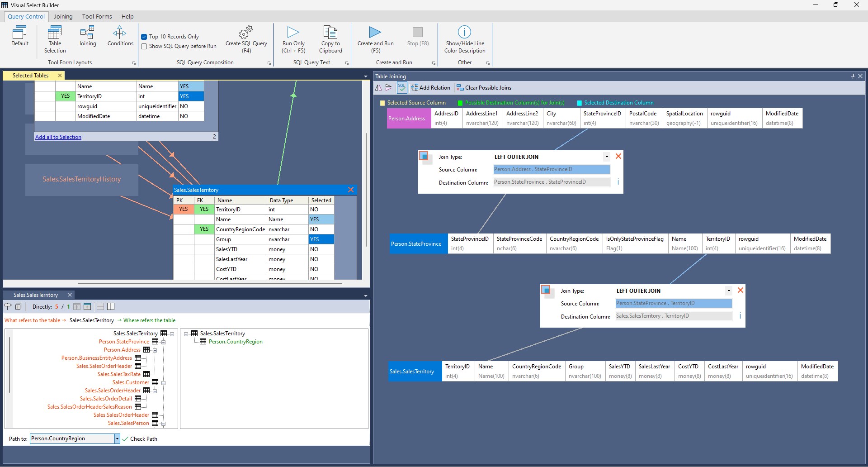The image size is (868, 467).
Task: Select the vertical split layout icon
Action: coord(111,306)
